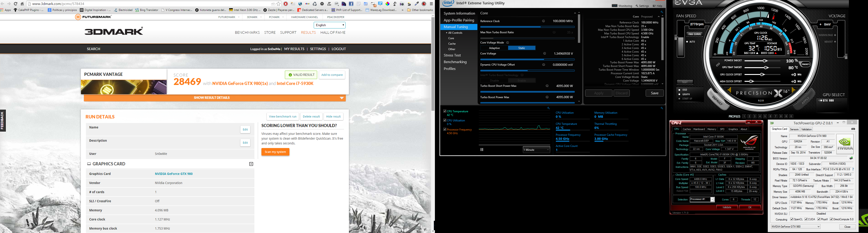Click Save button in XTU
This screenshot has height=233, width=868.
point(655,93)
